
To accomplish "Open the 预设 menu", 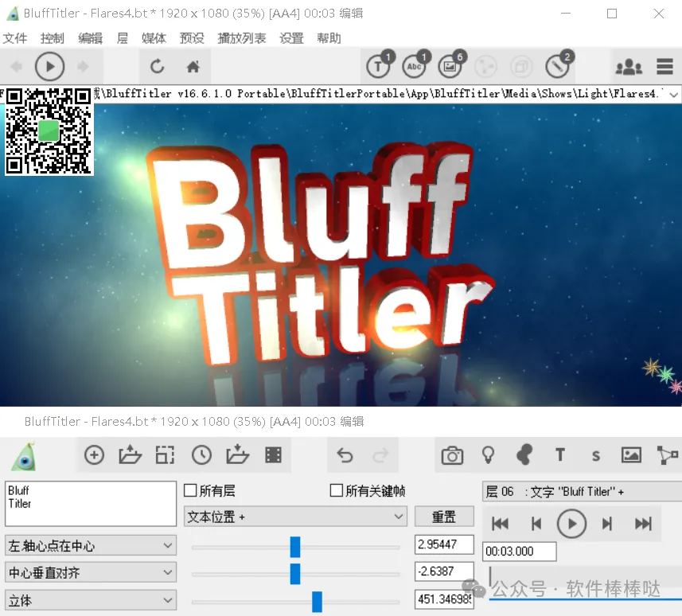I will [192, 38].
